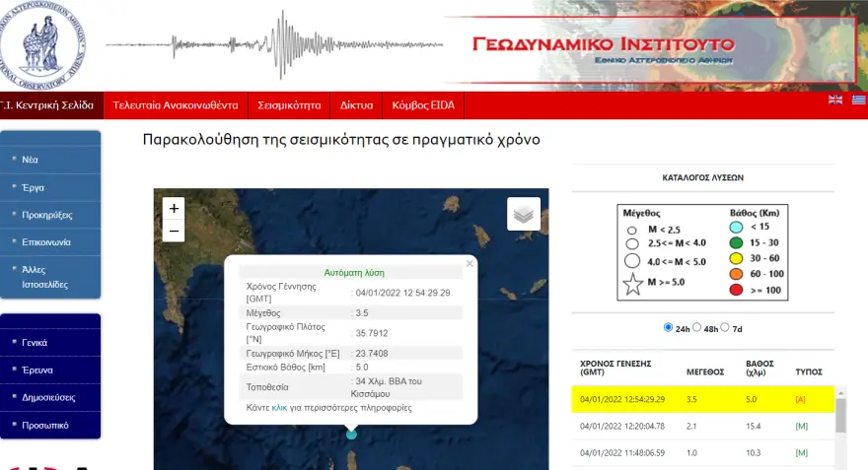Open the Δίκτυα menu
The height and width of the screenshot is (470, 868).
[x=356, y=104]
